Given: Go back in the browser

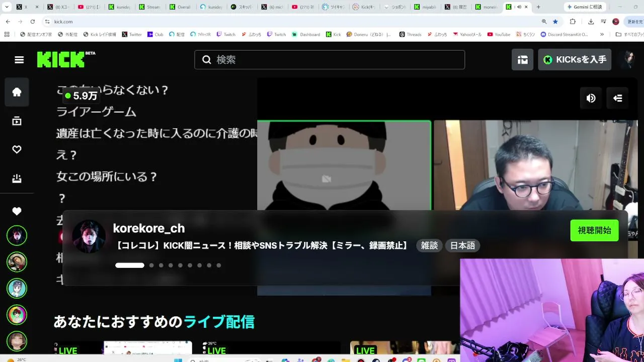Looking at the screenshot, I should (8, 22).
